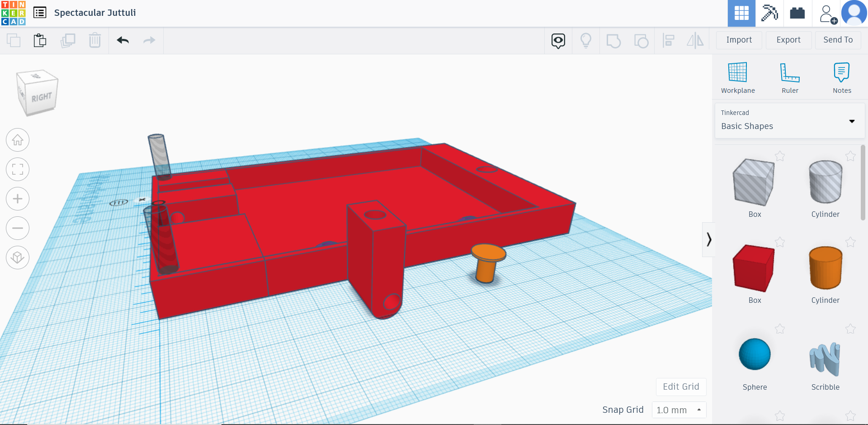This screenshot has width=868, height=425.
Task: Invite people with add-user icon
Action: (828, 14)
